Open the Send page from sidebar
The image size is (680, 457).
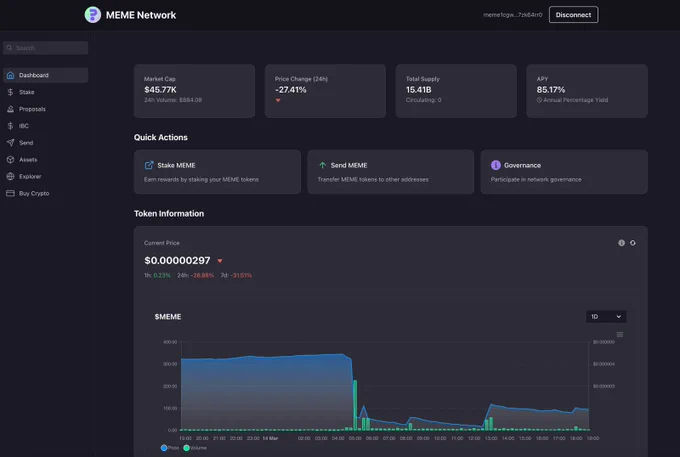pos(46,143)
